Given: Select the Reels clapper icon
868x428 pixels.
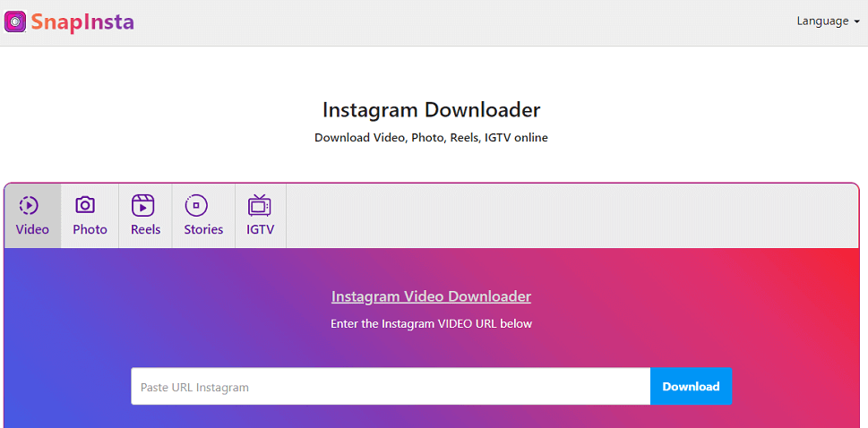Looking at the screenshot, I should click(x=142, y=206).
